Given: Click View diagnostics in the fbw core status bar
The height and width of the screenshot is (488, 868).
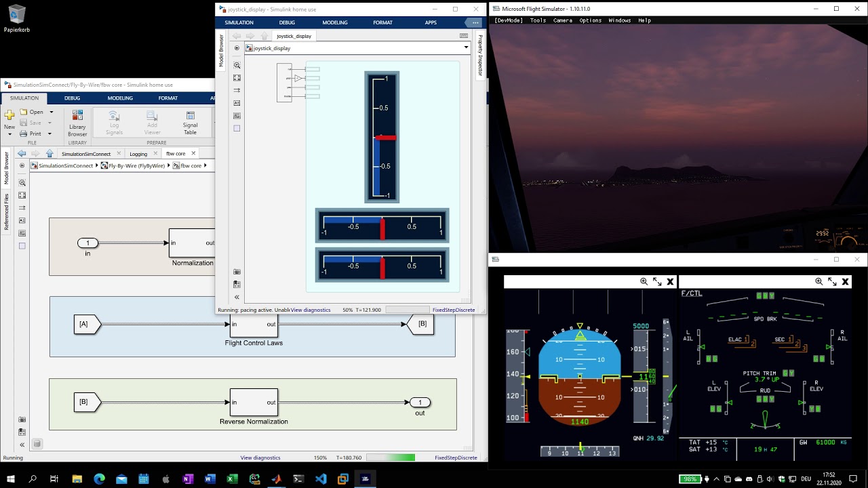Looking at the screenshot, I should pos(260,457).
